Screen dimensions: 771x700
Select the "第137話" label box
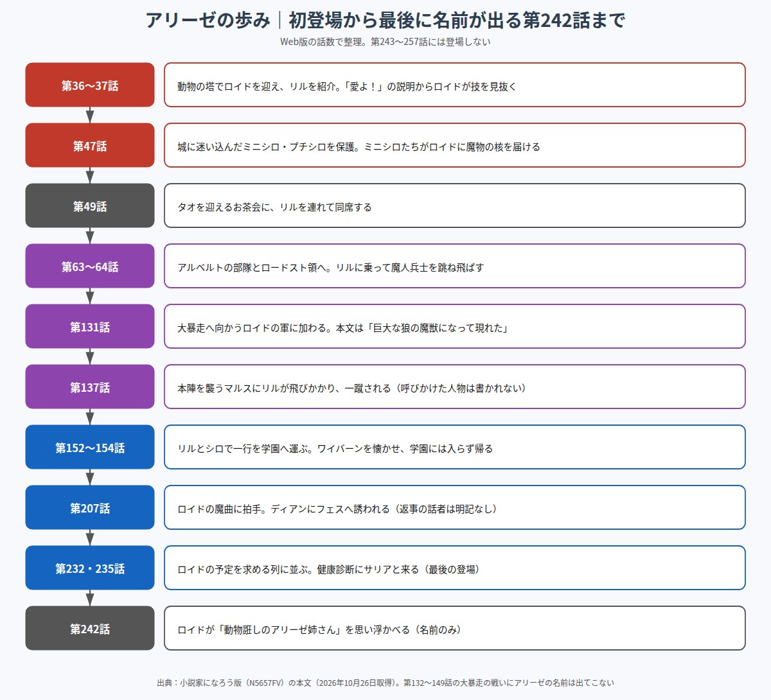pos(90,387)
